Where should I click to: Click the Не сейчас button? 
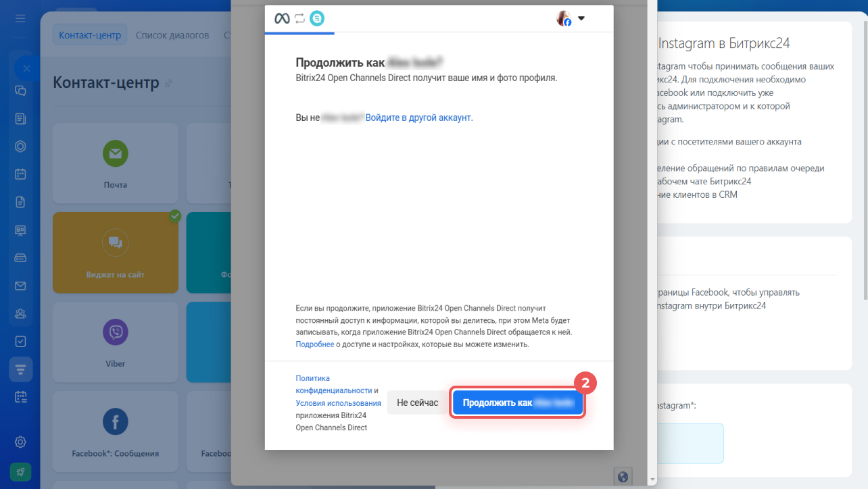pos(417,403)
